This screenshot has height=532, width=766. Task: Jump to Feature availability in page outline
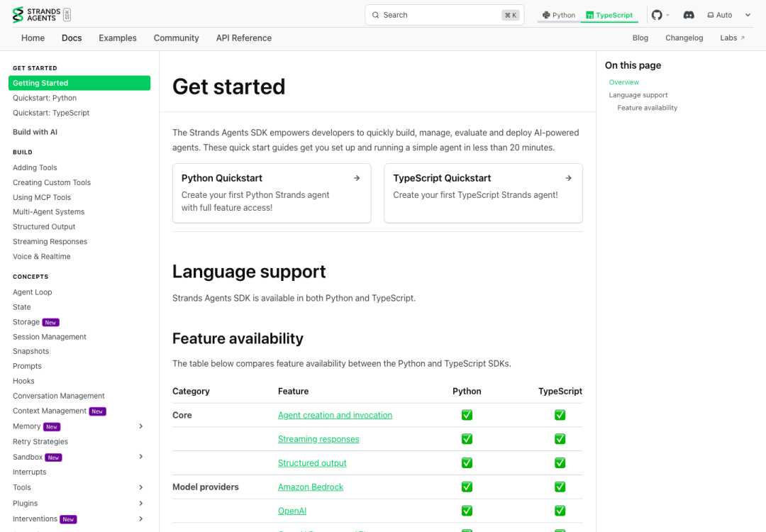(x=648, y=108)
